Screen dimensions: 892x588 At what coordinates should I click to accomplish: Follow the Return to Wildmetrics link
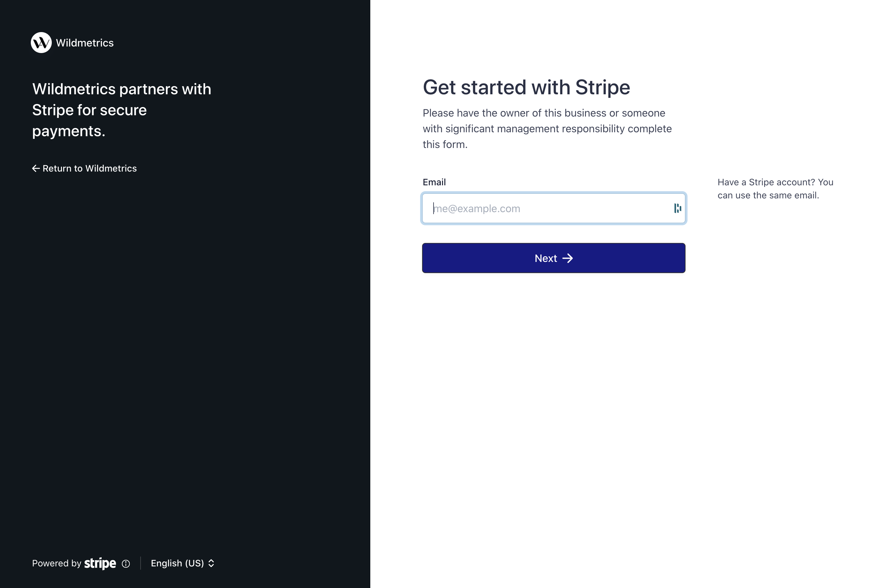click(85, 168)
